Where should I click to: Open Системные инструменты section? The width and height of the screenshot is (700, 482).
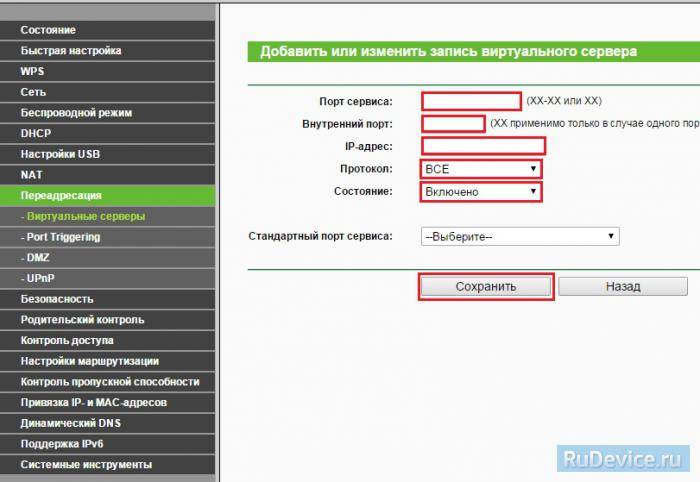107,465
